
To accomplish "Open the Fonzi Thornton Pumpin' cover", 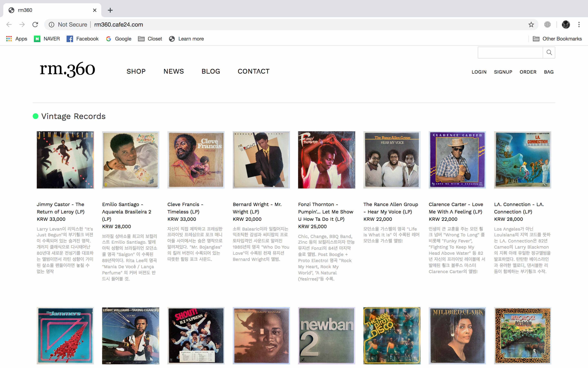I will (326, 160).
